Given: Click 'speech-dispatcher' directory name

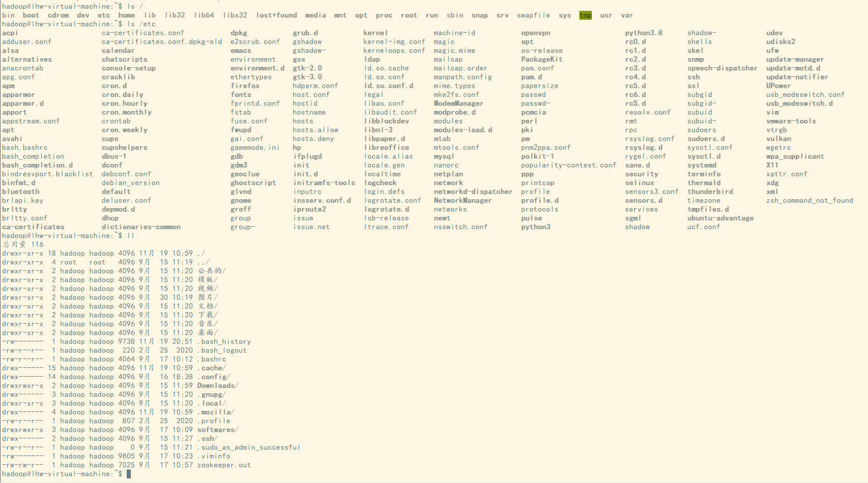Looking at the screenshot, I should (x=723, y=68).
